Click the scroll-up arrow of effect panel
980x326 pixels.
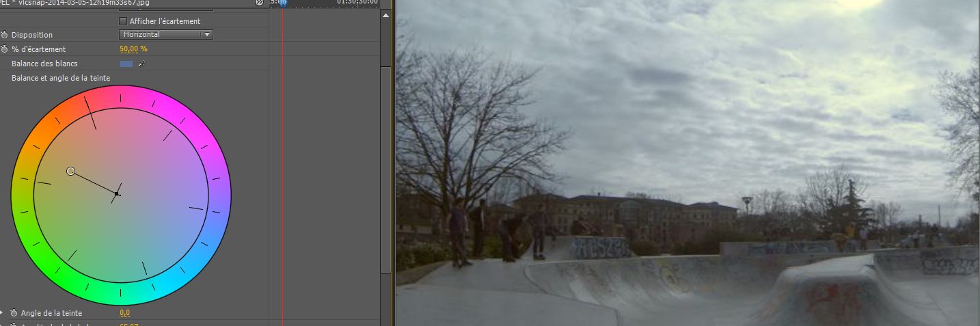pyautogui.click(x=386, y=14)
